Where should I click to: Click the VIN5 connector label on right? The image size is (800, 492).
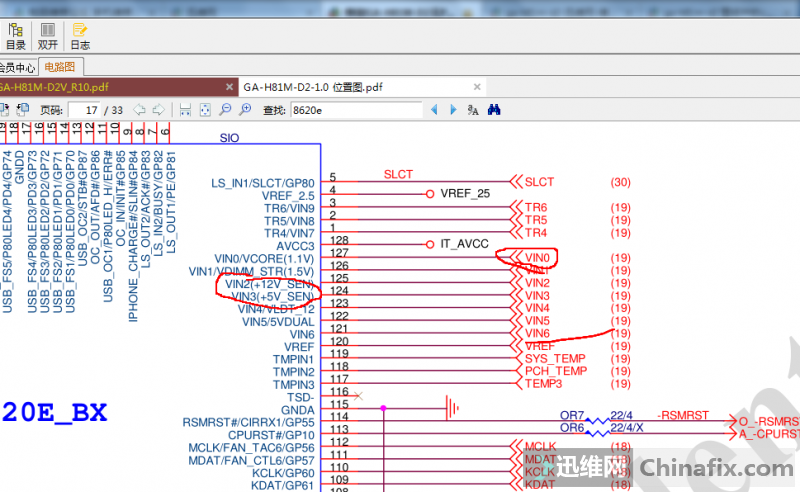click(x=537, y=321)
